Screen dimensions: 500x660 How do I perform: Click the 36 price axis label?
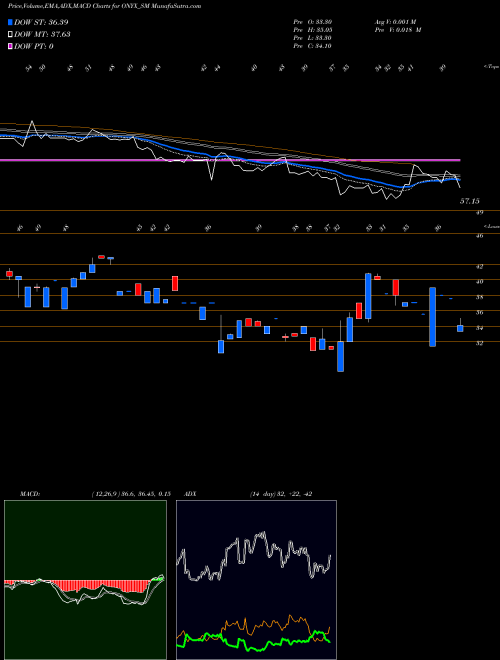(479, 312)
